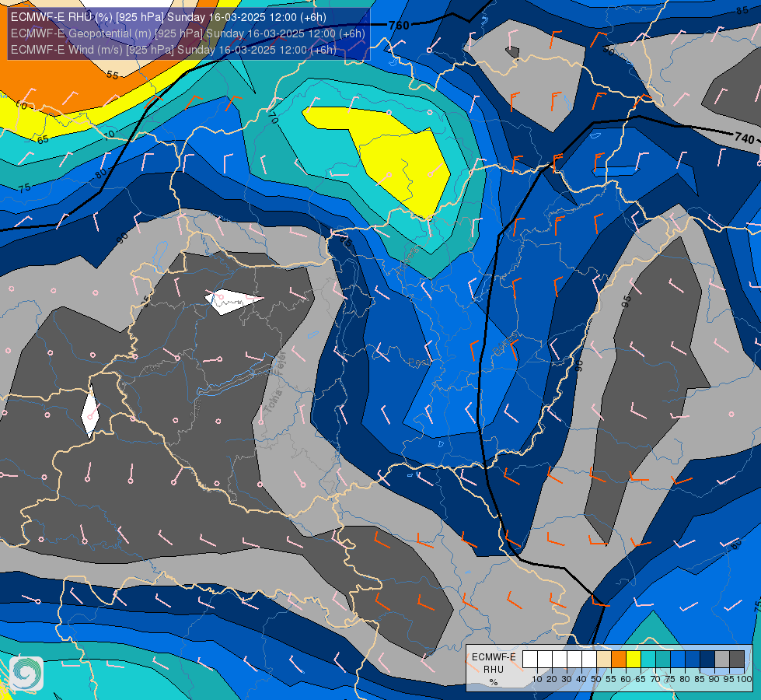Image resolution: width=761 pixels, height=700 pixels.
Task: Click the legend tick value 50
Action: [x=596, y=679]
